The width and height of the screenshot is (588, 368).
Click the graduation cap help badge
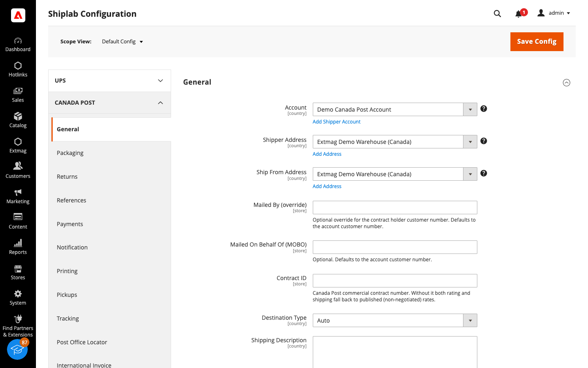pos(18,349)
